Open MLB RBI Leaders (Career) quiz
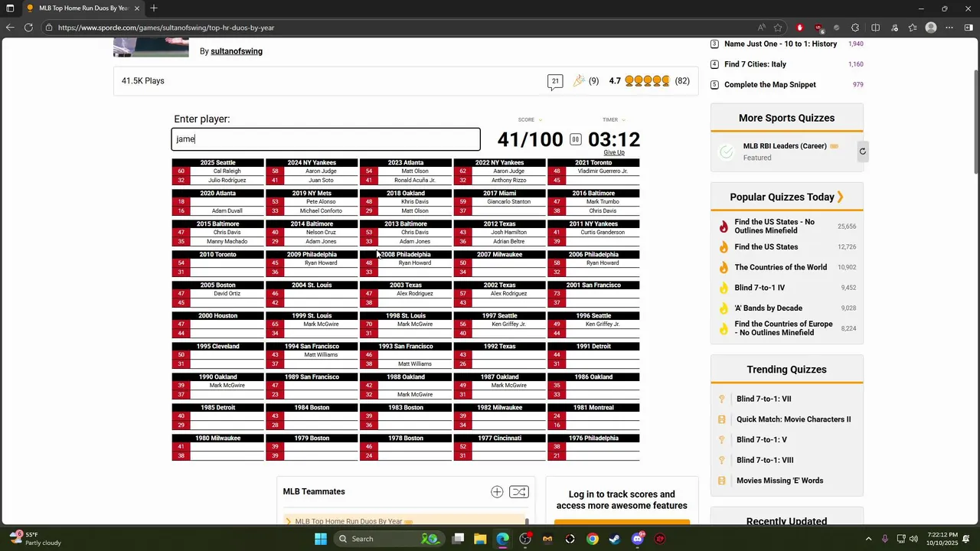 point(784,146)
